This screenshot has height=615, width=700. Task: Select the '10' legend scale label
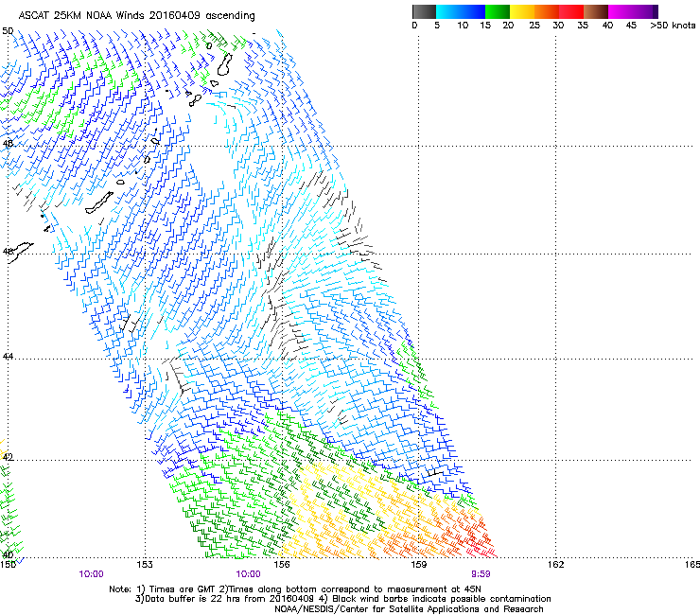point(463,26)
